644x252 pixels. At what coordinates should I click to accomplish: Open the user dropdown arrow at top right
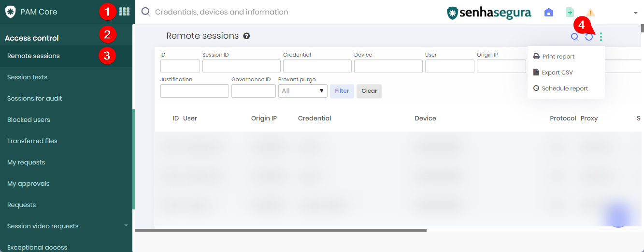click(x=636, y=13)
